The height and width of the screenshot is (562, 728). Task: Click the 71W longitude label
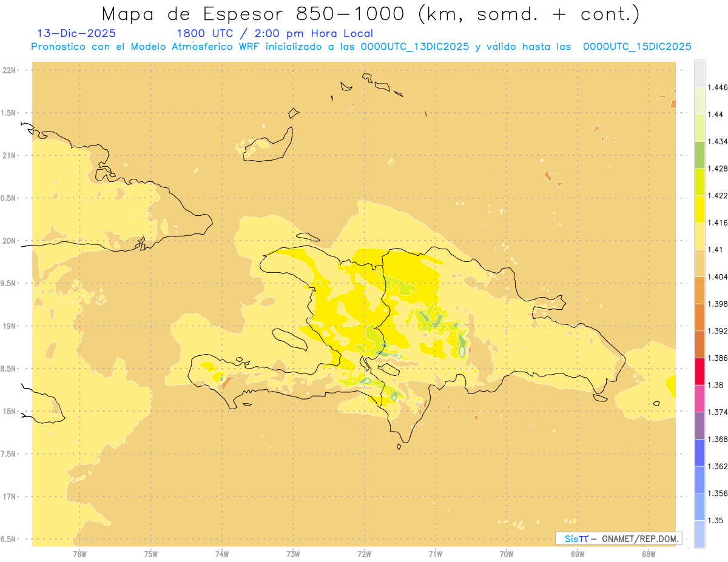(x=435, y=554)
